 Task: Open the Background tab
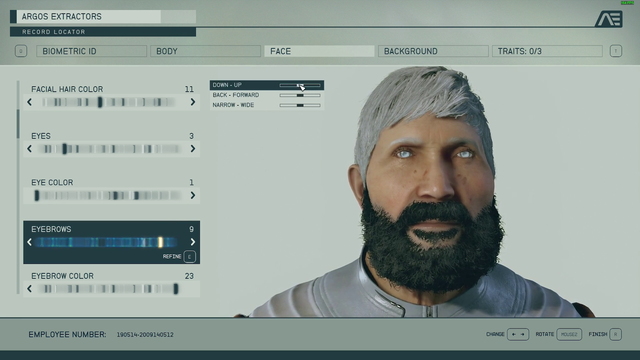click(x=433, y=51)
